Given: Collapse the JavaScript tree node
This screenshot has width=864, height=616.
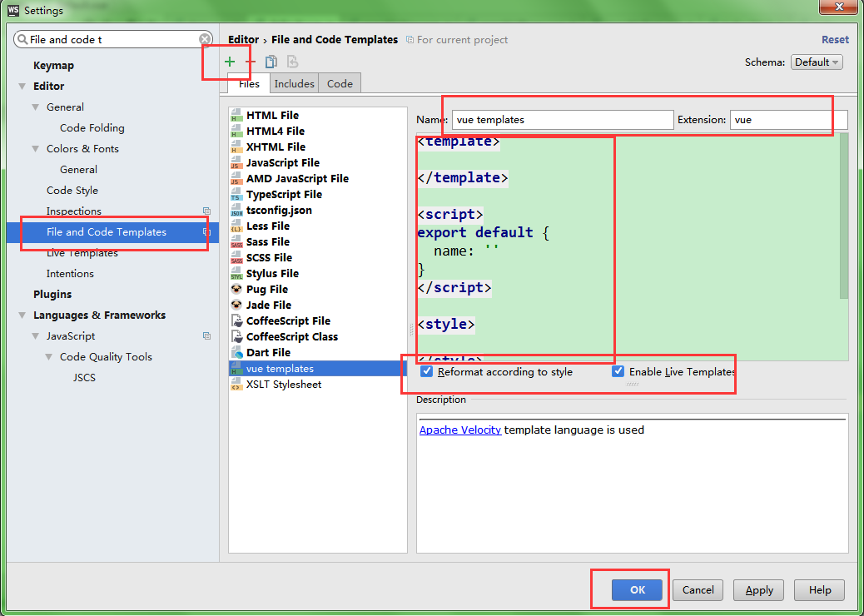Looking at the screenshot, I should tap(35, 336).
